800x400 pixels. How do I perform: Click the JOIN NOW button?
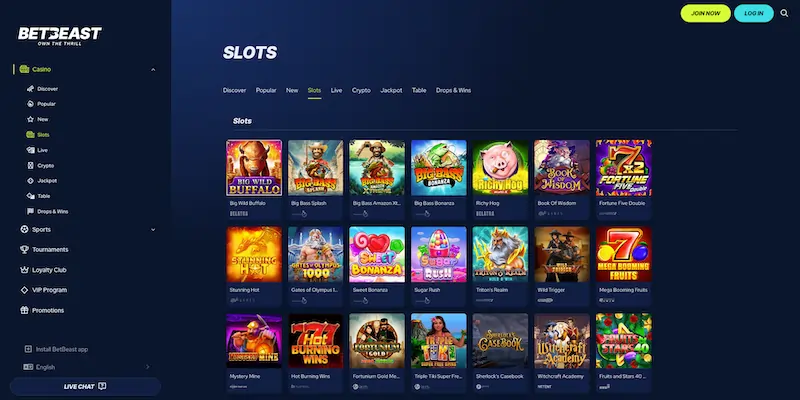[x=706, y=13]
